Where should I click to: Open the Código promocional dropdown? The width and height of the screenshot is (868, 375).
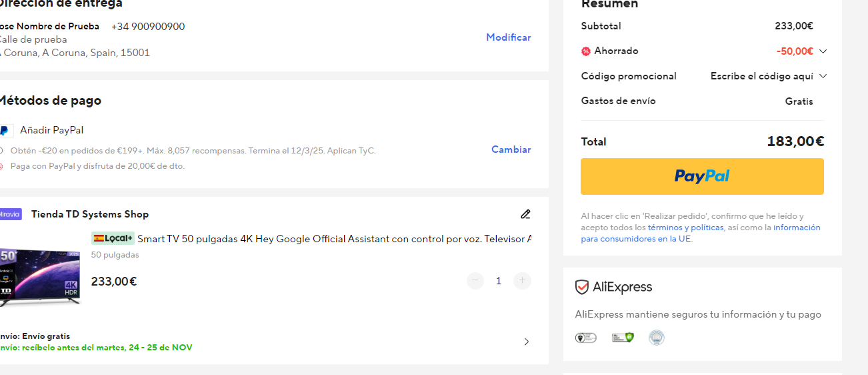769,76
